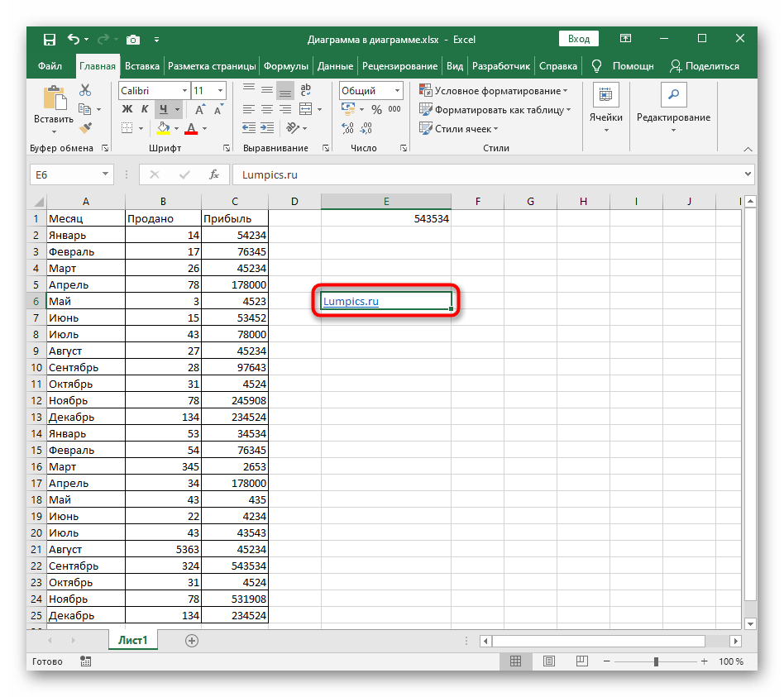This screenshot has width=784, height=697.
Task: Decrease font size icon
Action: 218,109
